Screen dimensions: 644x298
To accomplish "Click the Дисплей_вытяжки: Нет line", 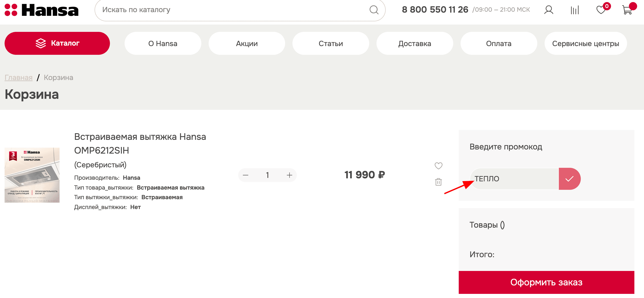I will click(107, 207).
